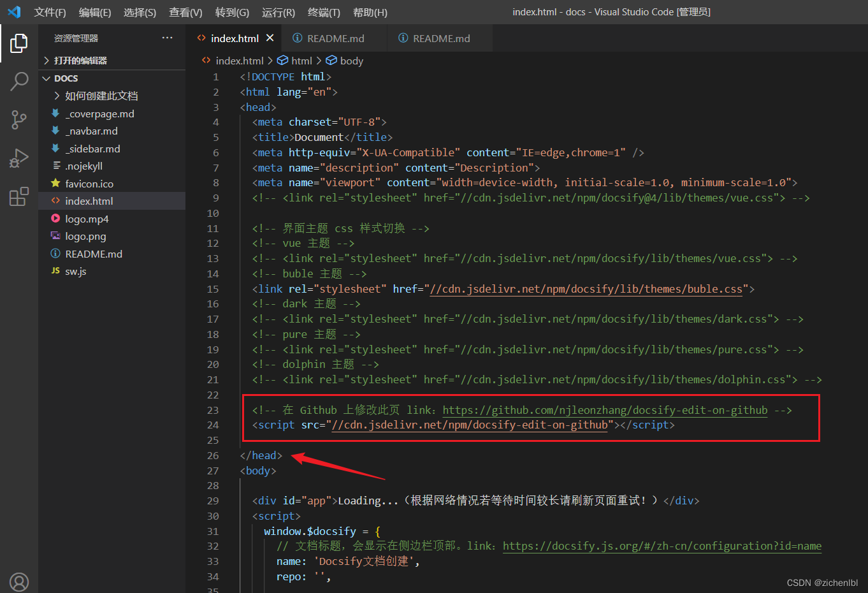Switch to the first README.md tab

[x=335, y=38]
